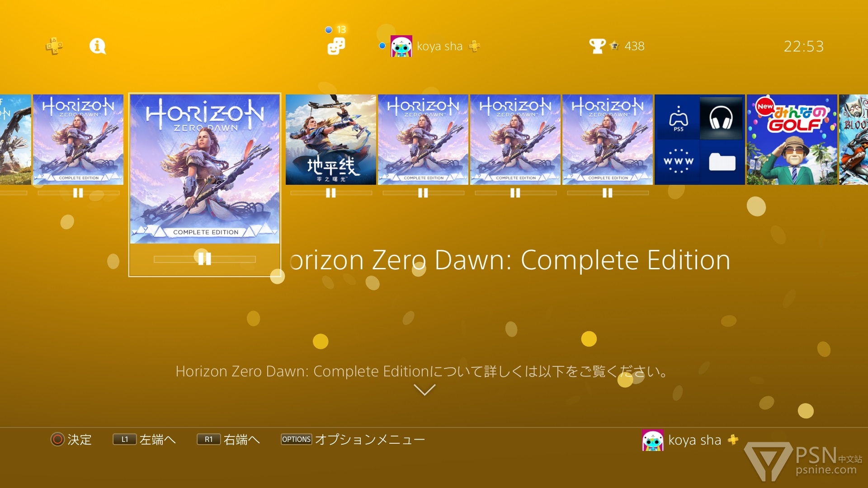Click pause icon under Chinese Horizon tile

click(x=331, y=193)
